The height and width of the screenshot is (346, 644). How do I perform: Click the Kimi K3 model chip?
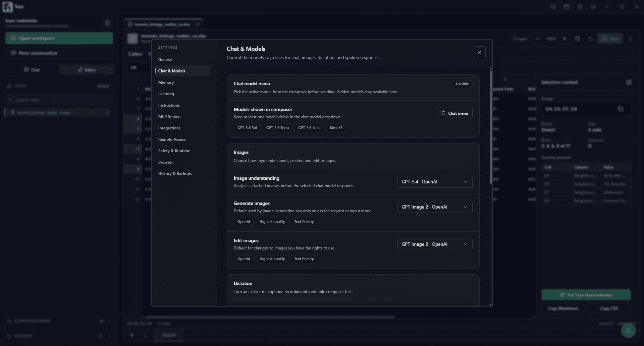click(336, 128)
